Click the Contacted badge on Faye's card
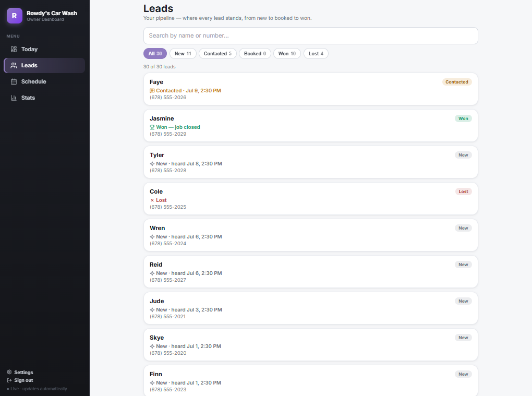Image resolution: width=532 pixels, height=396 pixels. pyautogui.click(x=457, y=82)
